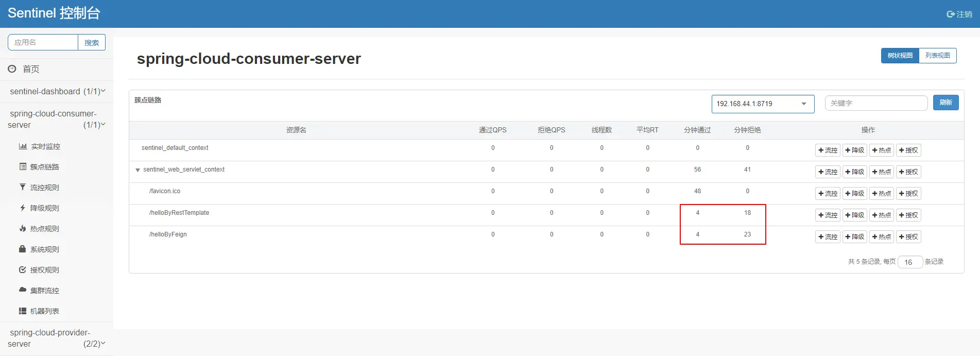The image size is (980, 356).
Task: Add 热点 rule for /favicon.ico
Action: pos(881,194)
